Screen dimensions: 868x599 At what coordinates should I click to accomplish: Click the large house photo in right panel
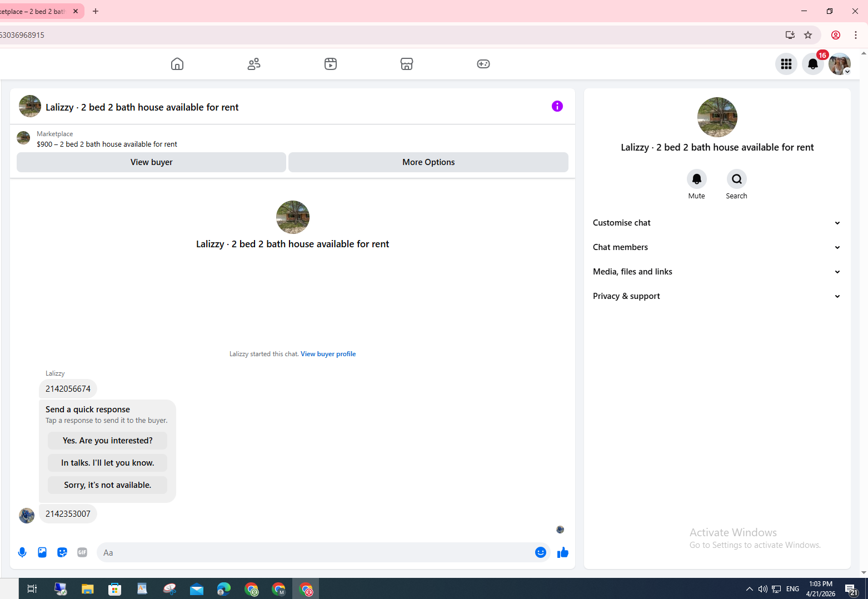[x=717, y=117]
